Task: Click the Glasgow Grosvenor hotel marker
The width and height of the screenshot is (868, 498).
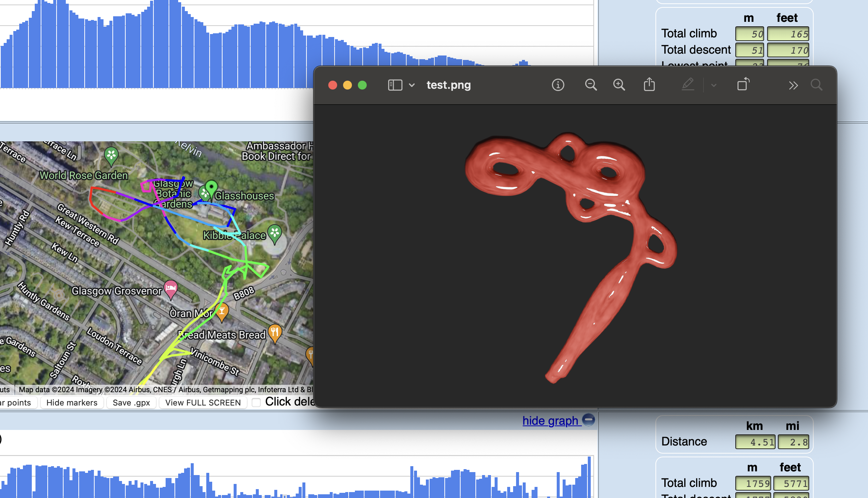Action: coord(170,288)
